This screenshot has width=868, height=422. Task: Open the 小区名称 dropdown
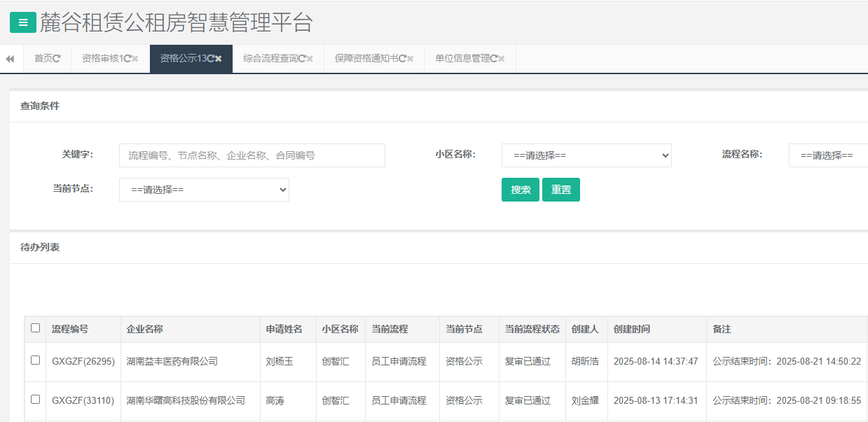click(x=586, y=155)
